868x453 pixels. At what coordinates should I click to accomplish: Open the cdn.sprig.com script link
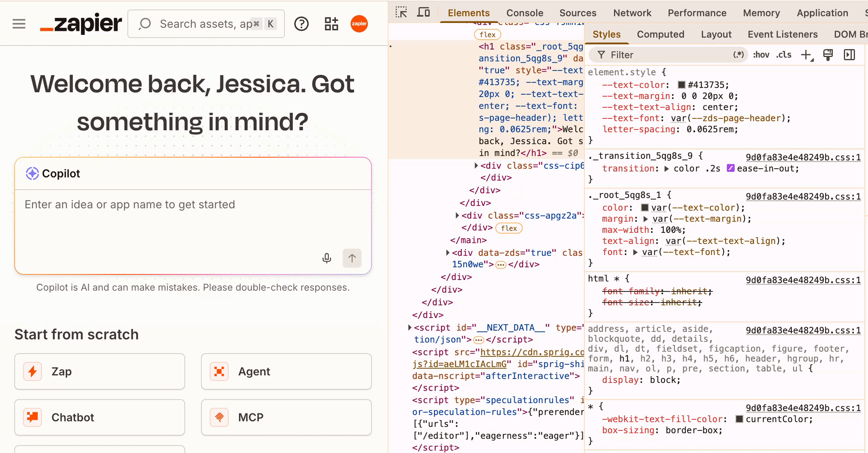point(532,352)
